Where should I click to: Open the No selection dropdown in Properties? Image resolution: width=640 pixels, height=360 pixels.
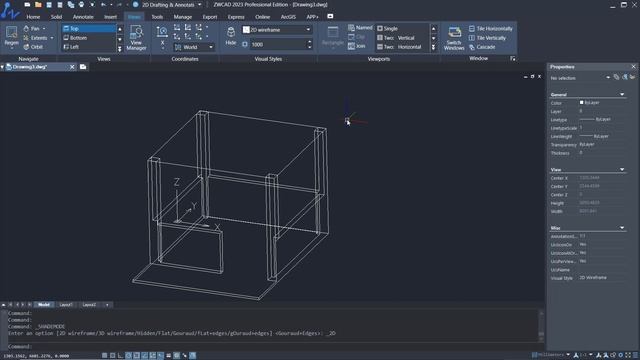tap(608, 78)
